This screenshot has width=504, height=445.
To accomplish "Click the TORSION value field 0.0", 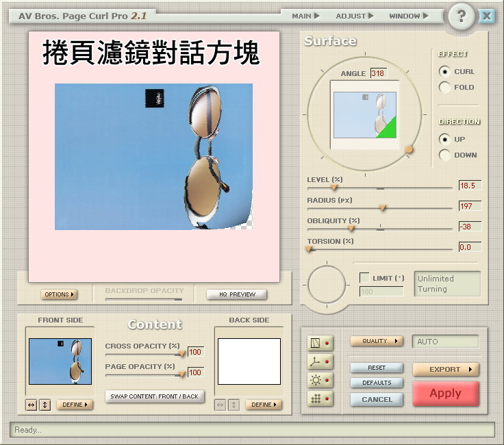I will tap(470, 247).
